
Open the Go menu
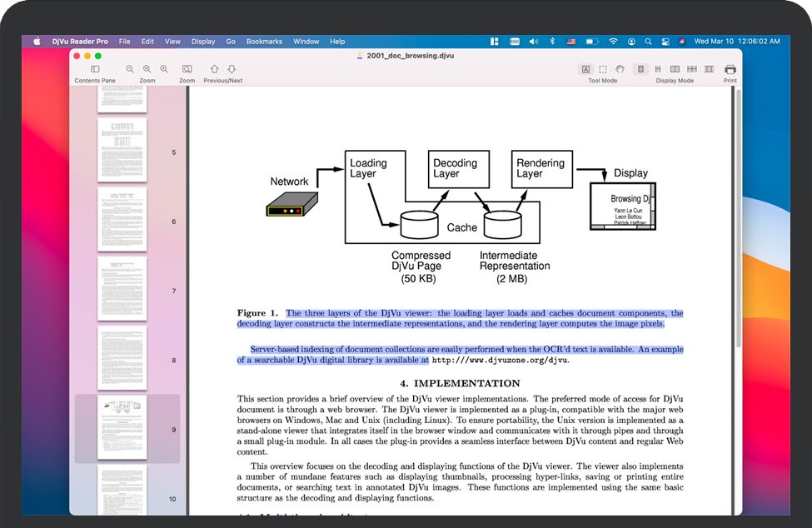[231, 41]
